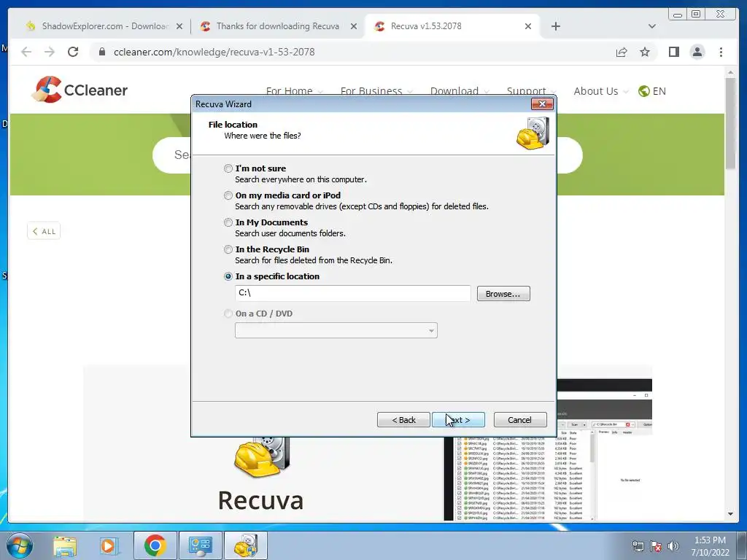Open Windows Explorer from the taskbar
The image size is (747, 560).
pyautogui.click(x=65, y=545)
